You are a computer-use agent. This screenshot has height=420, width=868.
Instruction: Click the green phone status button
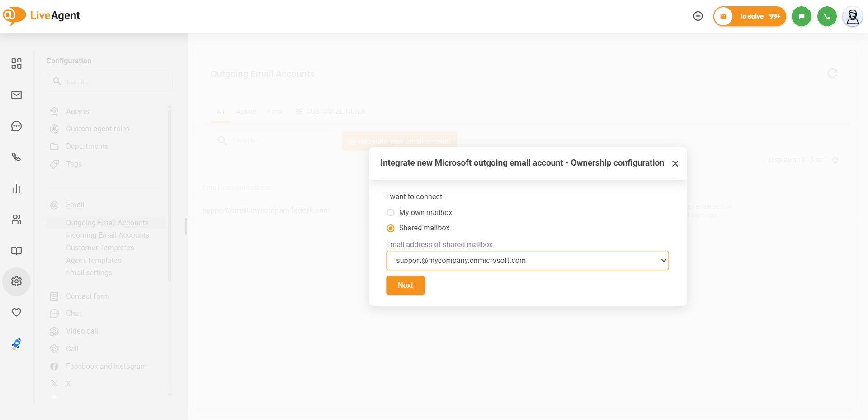pos(827,16)
